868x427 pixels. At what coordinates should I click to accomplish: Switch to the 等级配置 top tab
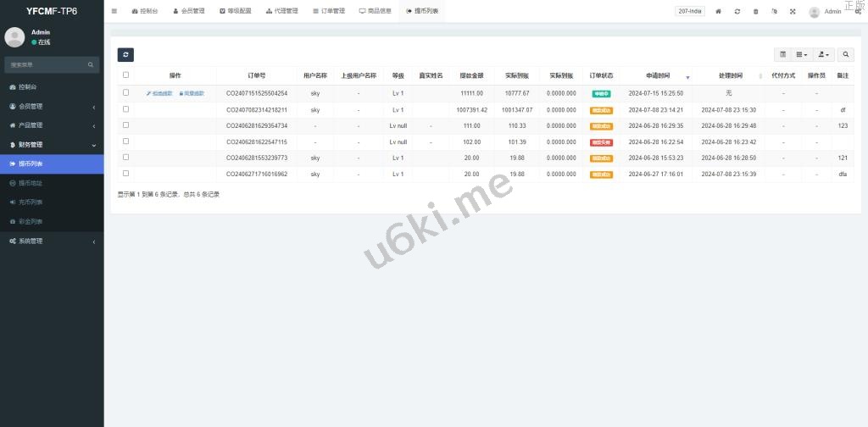click(x=235, y=11)
